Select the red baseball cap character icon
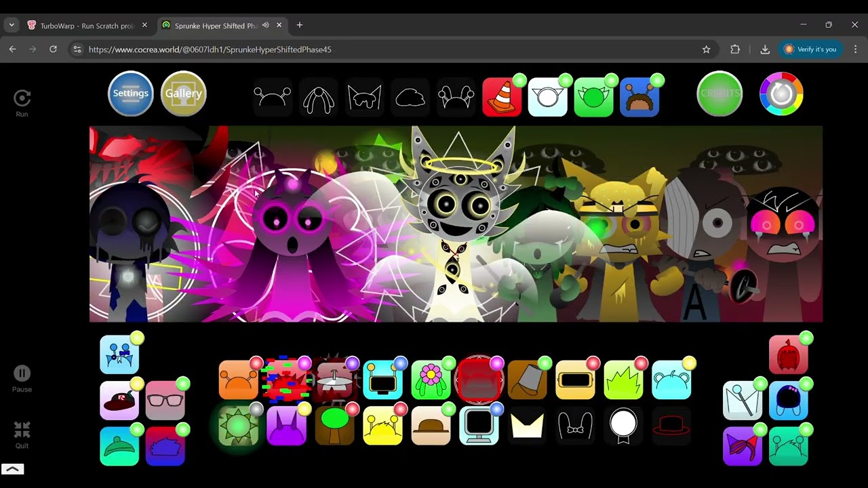This screenshot has width=868, height=488. tap(119, 401)
